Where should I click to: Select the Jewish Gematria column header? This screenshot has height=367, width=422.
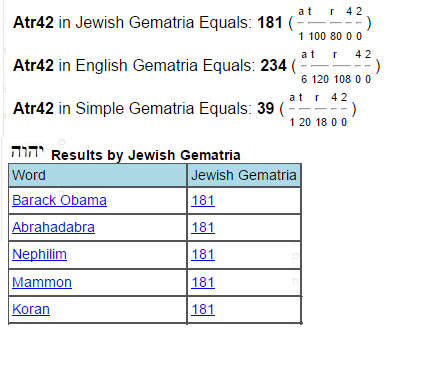click(244, 175)
